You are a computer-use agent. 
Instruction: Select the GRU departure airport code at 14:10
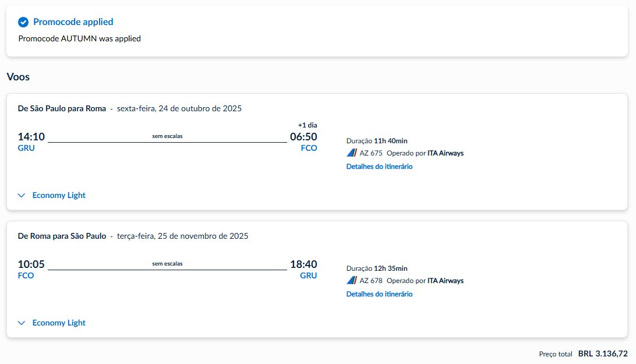tap(26, 148)
